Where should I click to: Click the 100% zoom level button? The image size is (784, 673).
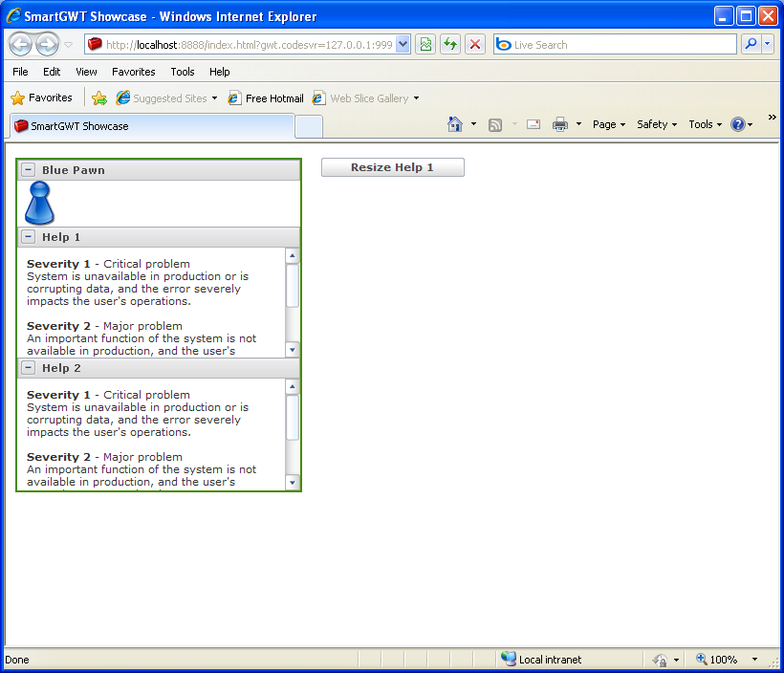[x=716, y=660]
